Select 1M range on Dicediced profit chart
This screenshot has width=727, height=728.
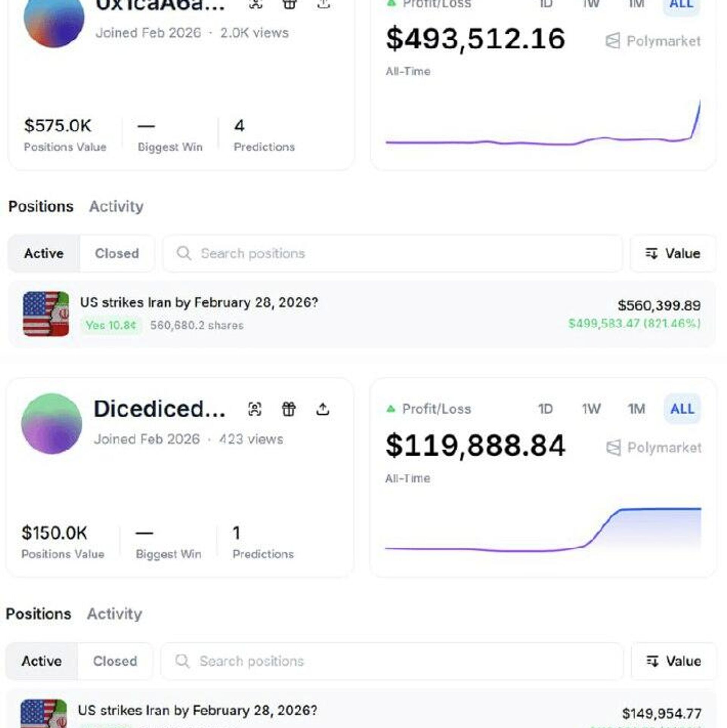(637, 409)
